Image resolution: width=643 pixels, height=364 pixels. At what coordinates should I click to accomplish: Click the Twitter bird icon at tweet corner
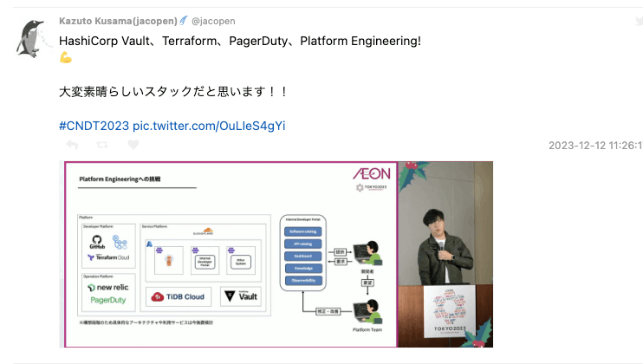pyautogui.click(x=639, y=21)
